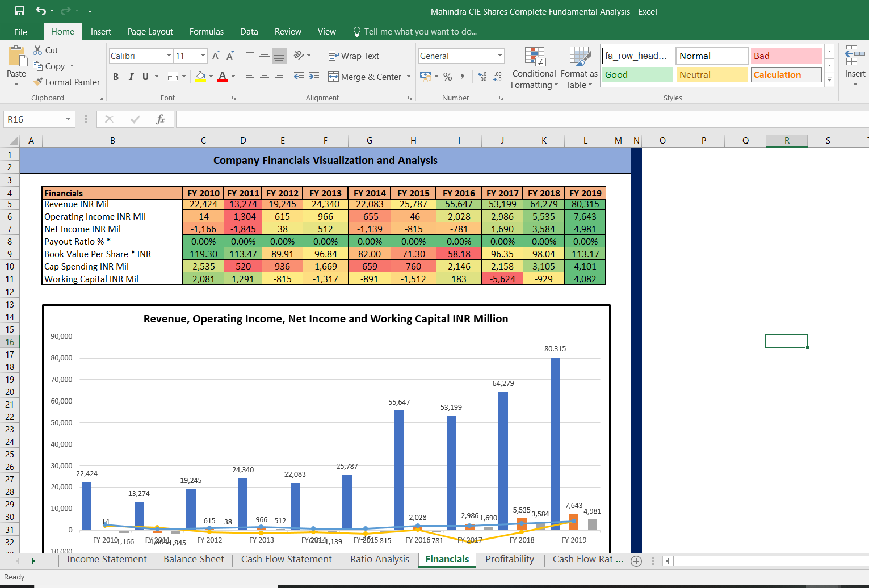Apply comma style icon
Viewport: 869px width, 588px height.
point(463,77)
